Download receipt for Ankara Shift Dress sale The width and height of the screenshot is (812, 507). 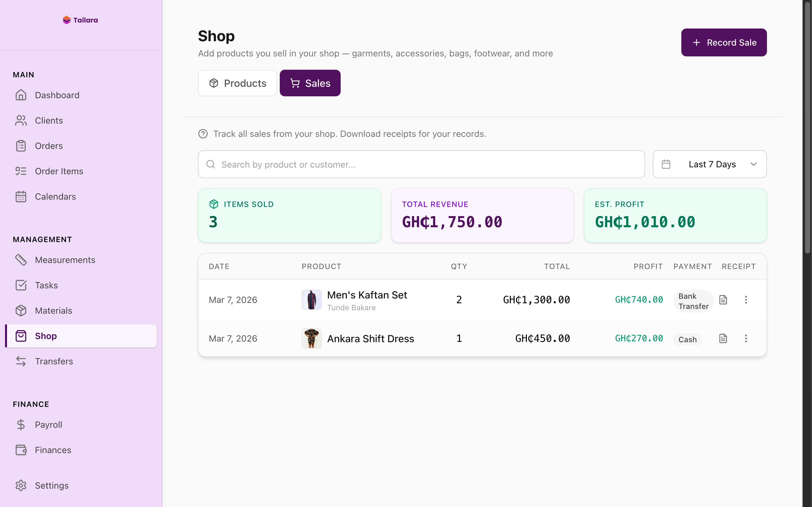tap(723, 338)
